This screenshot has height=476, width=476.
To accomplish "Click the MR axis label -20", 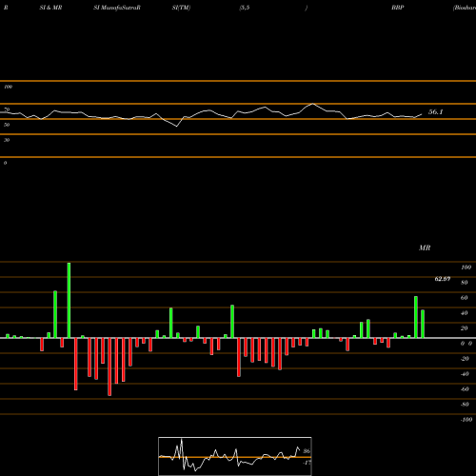I will click(x=465, y=359).
